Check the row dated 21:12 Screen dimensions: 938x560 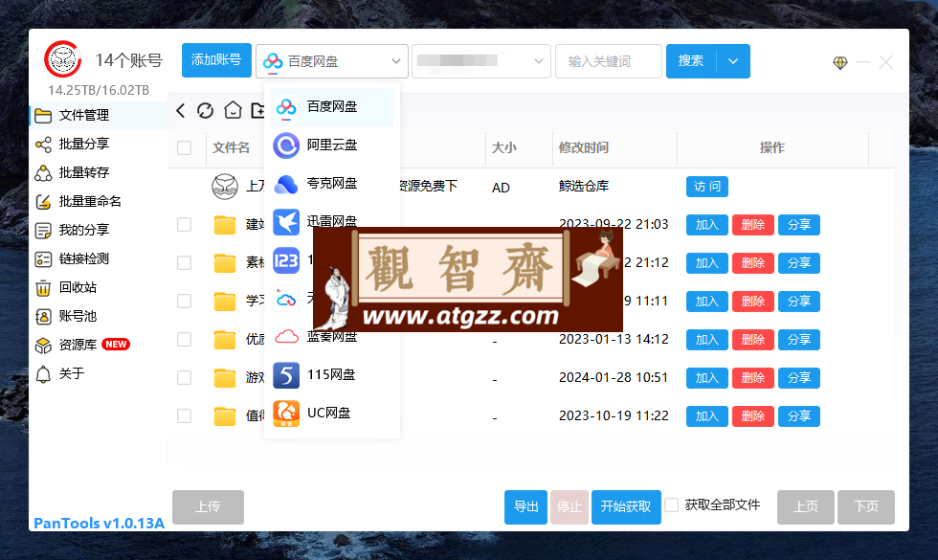[x=184, y=263]
